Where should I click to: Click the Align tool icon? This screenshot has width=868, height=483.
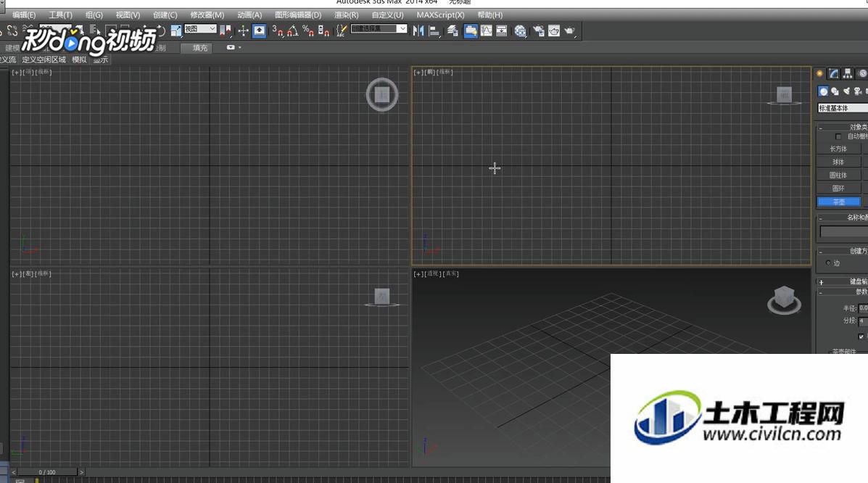coord(434,31)
